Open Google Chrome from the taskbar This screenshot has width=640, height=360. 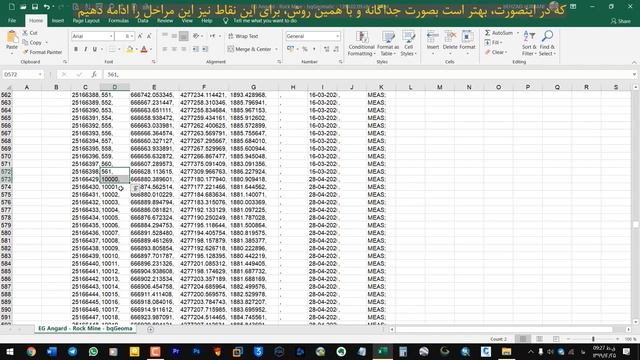(31, 351)
